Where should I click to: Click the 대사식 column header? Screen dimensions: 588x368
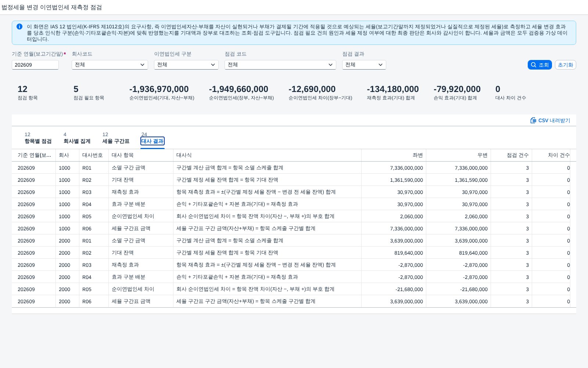pos(267,155)
